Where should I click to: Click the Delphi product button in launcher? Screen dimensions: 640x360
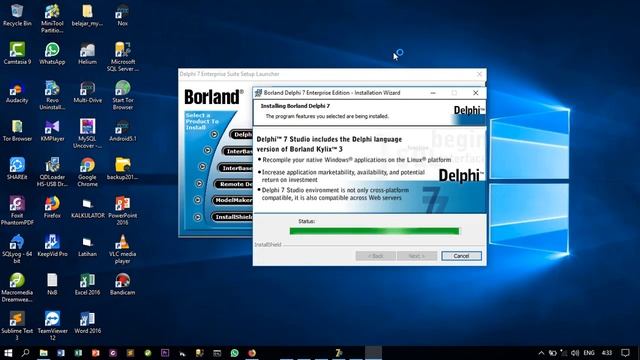tap(241, 135)
